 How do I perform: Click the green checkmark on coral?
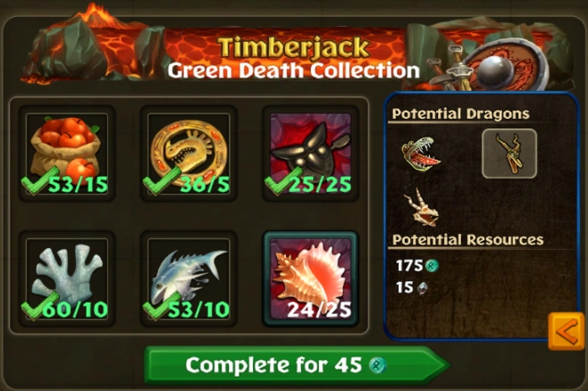pos(35,306)
